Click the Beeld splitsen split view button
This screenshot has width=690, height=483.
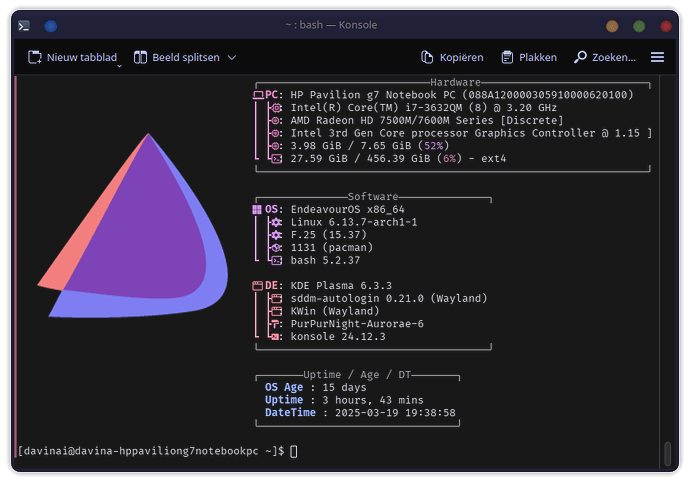[176, 57]
